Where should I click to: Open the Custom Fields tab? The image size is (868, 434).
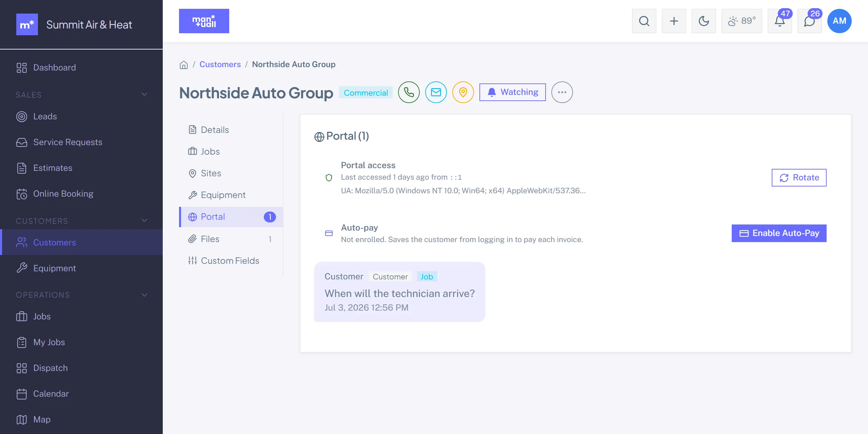pos(231,261)
